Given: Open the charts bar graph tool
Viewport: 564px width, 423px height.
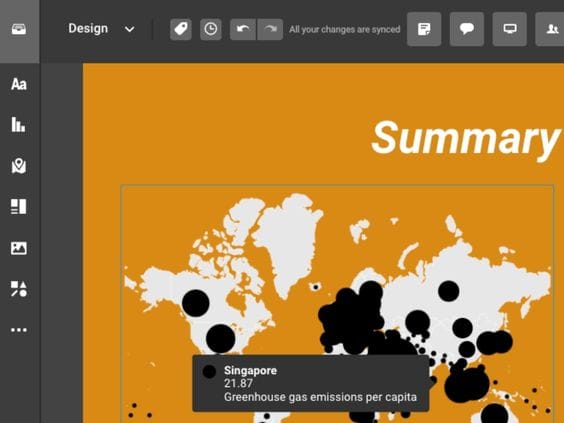Looking at the screenshot, I should [19, 124].
